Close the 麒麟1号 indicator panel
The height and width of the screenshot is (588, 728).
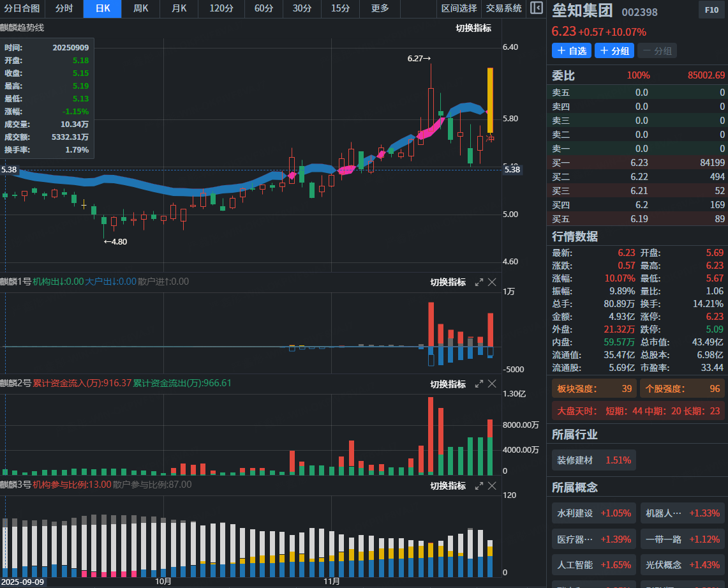point(492,282)
